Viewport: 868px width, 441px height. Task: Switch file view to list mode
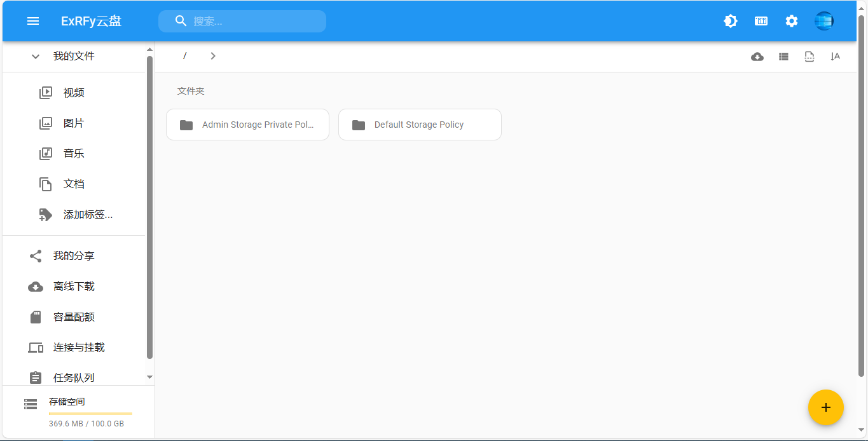[783, 57]
